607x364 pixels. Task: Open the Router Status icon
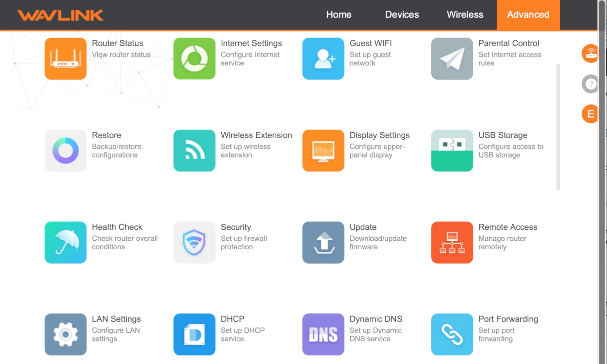[x=66, y=59]
